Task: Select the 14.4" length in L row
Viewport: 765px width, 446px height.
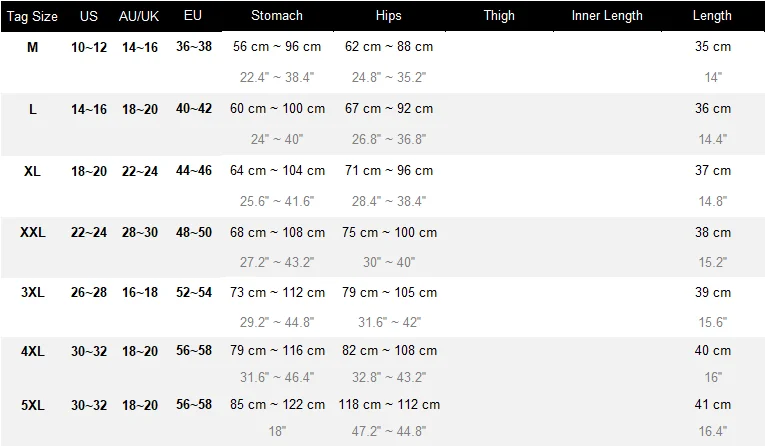Action: pyautogui.click(x=713, y=140)
